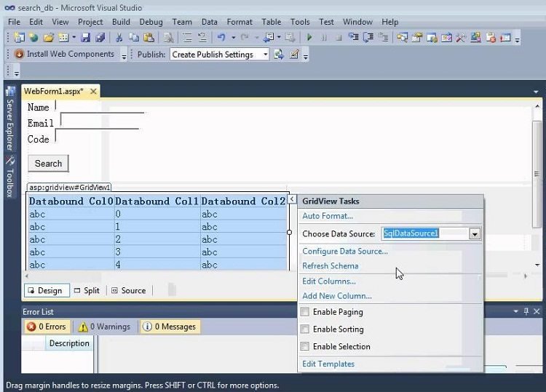The height and width of the screenshot is (392, 546).
Task: Close the WebForm1.aspx tab
Action: [93, 91]
